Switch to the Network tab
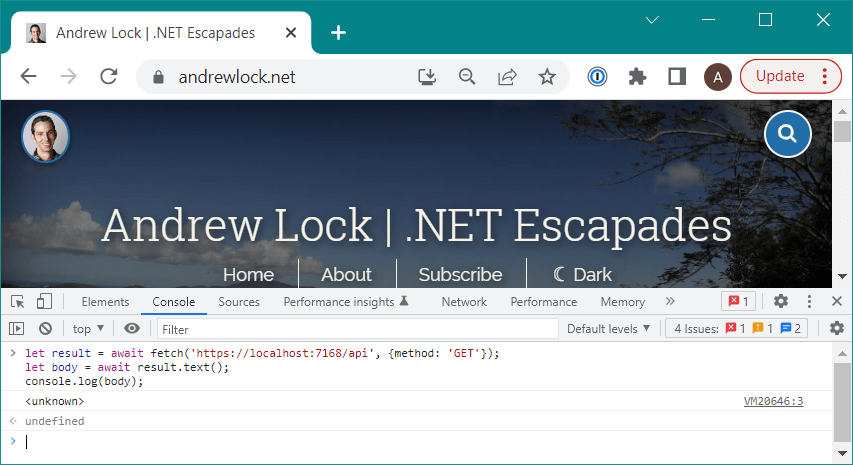 tap(464, 302)
